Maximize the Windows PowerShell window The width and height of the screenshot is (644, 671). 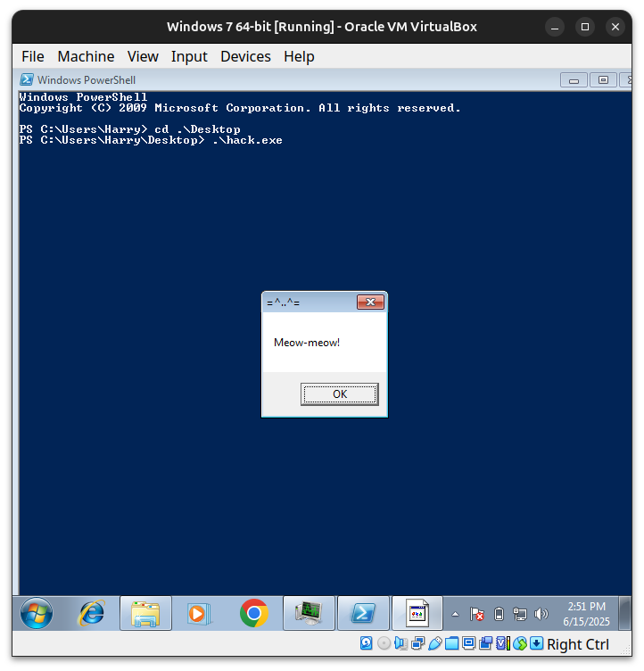coord(603,80)
